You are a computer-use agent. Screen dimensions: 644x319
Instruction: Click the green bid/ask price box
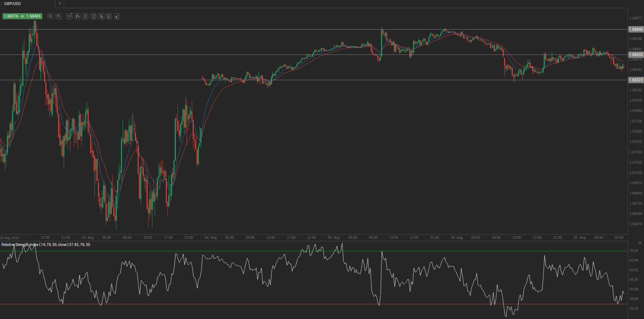[x=22, y=16]
